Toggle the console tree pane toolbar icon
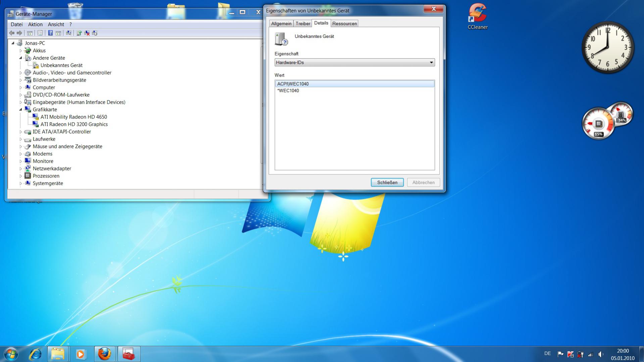This screenshot has width=644, height=362. tap(30, 33)
